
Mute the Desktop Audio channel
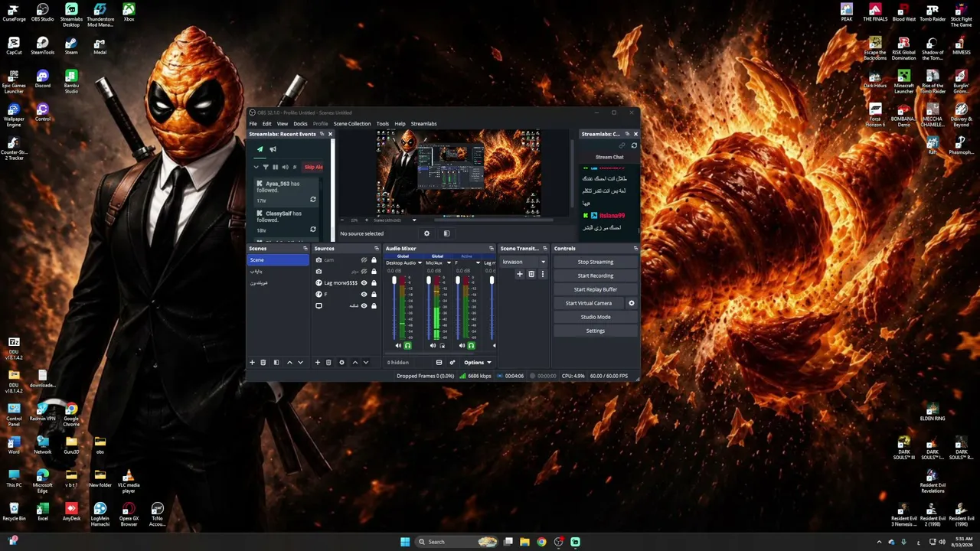pyautogui.click(x=398, y=346)
